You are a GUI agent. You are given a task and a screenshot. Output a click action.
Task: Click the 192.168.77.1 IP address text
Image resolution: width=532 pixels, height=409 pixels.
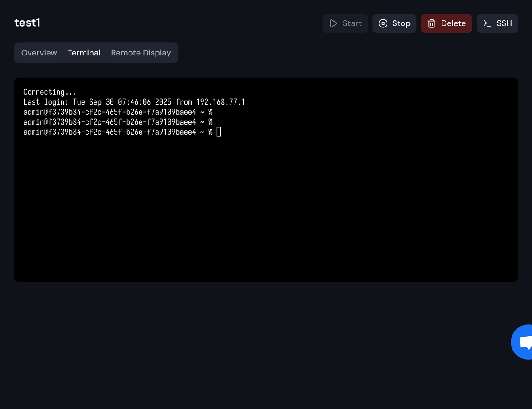220,102
